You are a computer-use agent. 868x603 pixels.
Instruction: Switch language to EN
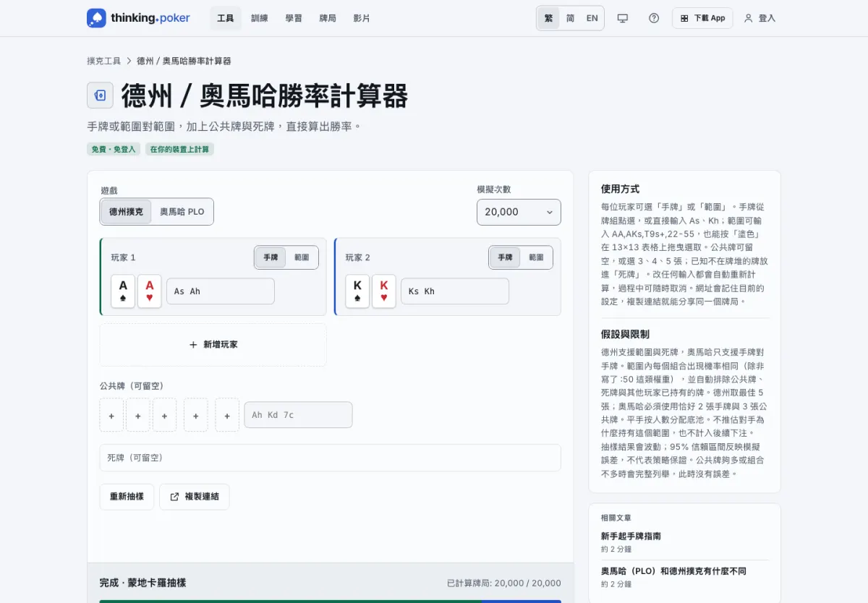pos(592,18)
